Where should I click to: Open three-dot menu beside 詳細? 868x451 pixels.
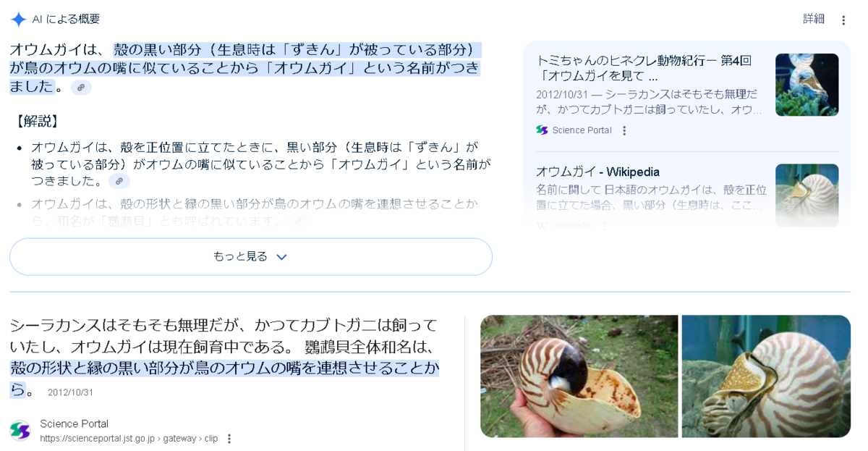point(843,20)
